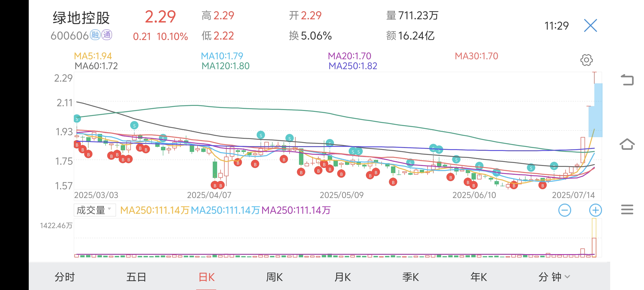Screen dimensions: 644x290
Task: Zoom in chart with plus icon
Action: pos(595,210)
